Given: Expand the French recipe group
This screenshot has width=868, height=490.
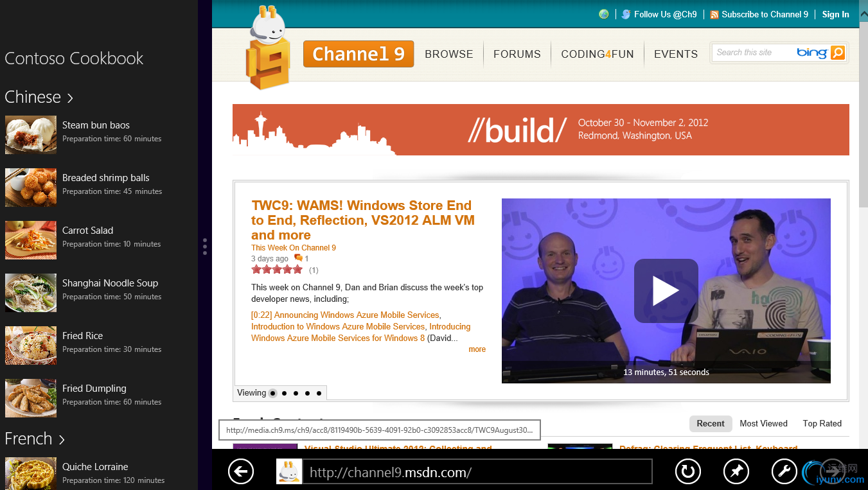Looking at the screenshot, I should coord(35,439).
